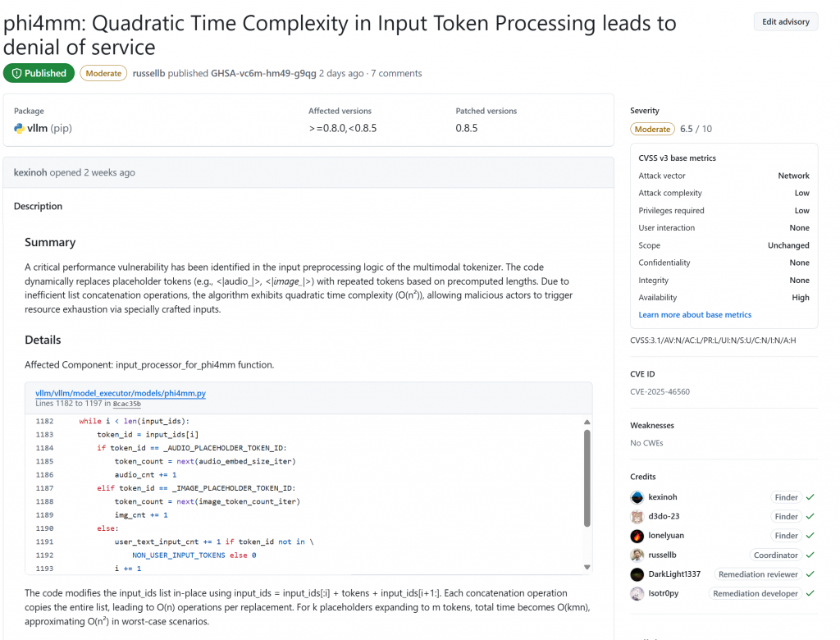Viewport: 840px width, 640px height.
Task: Open Learn more about base metrics link
Action: click(x=695, y=314)
